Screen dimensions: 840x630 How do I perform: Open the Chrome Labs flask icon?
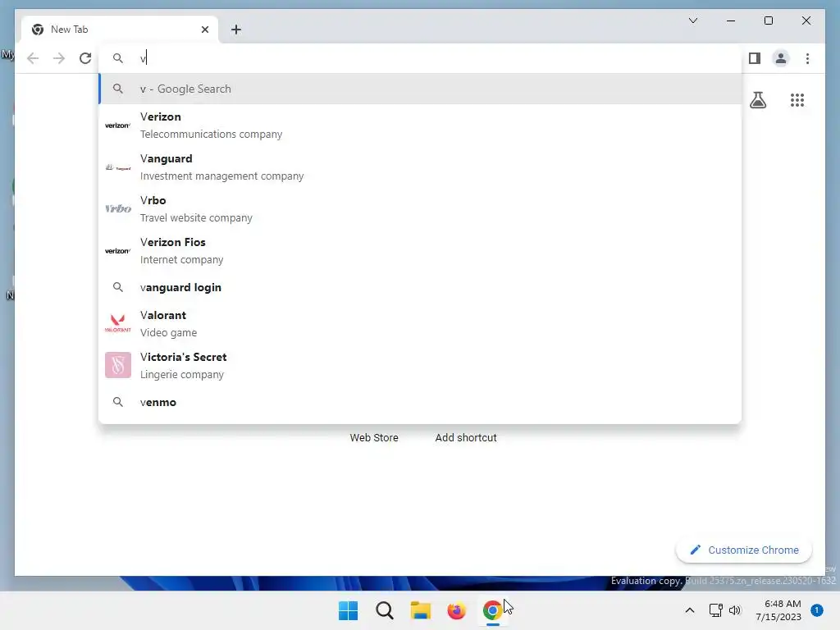[757, 100]
